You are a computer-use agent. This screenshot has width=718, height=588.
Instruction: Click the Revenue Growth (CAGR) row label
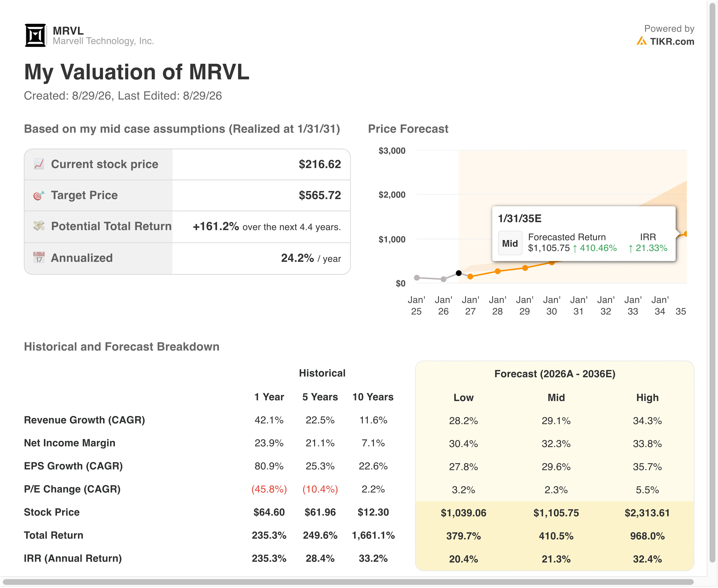(84, 420)
